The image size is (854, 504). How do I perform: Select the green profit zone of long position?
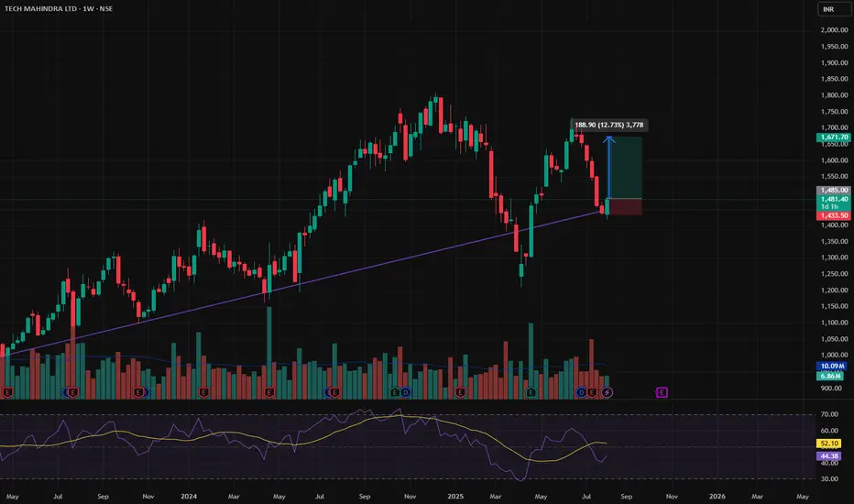pyautogui.click(x=627, y=168)
